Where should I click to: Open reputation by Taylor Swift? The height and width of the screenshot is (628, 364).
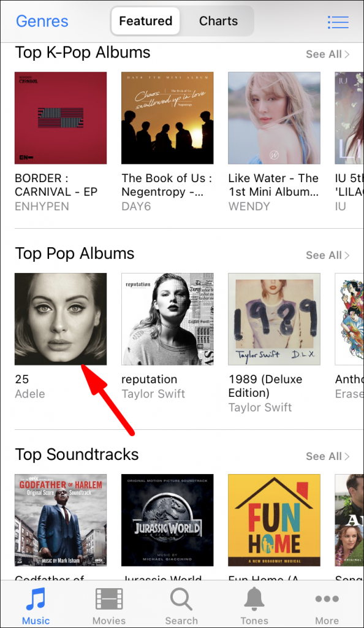[167, 318]
